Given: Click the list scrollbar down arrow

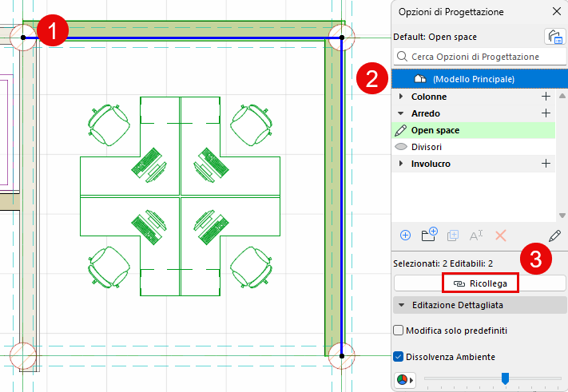Looking at the screenshot, I should point(562,216).
